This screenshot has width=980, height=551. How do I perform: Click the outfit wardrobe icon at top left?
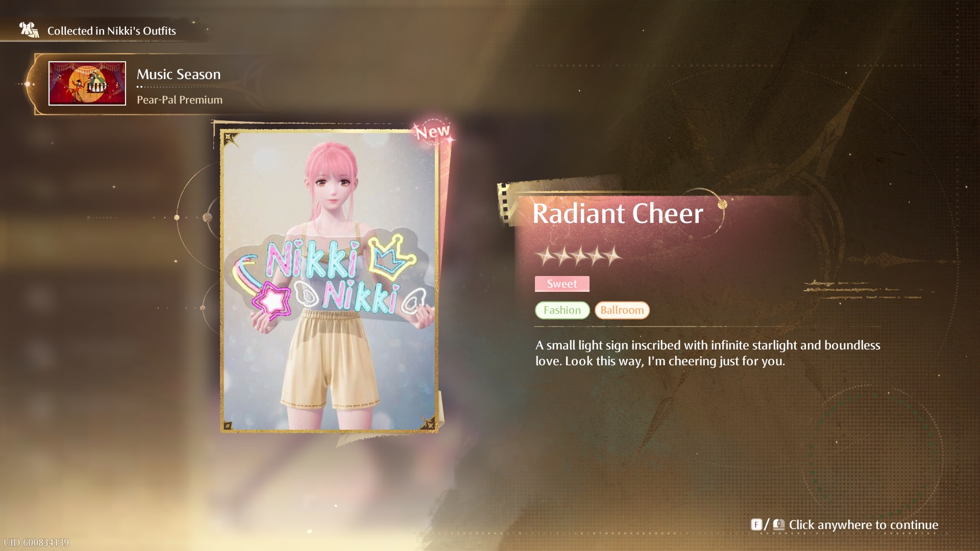point(29,30)
